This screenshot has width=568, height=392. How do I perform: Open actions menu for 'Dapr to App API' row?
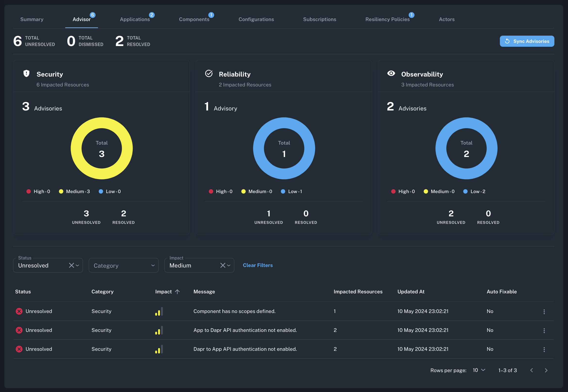pyautogui.click(x=544, y=349)
